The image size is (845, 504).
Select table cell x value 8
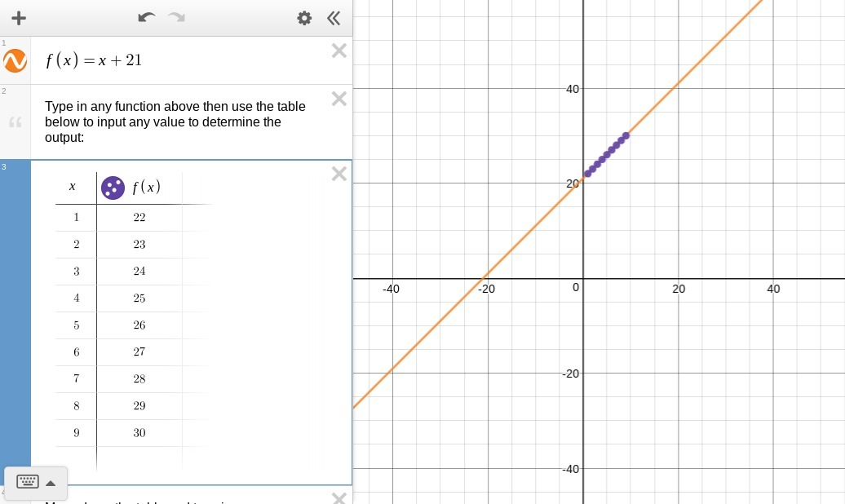[76, 406]
